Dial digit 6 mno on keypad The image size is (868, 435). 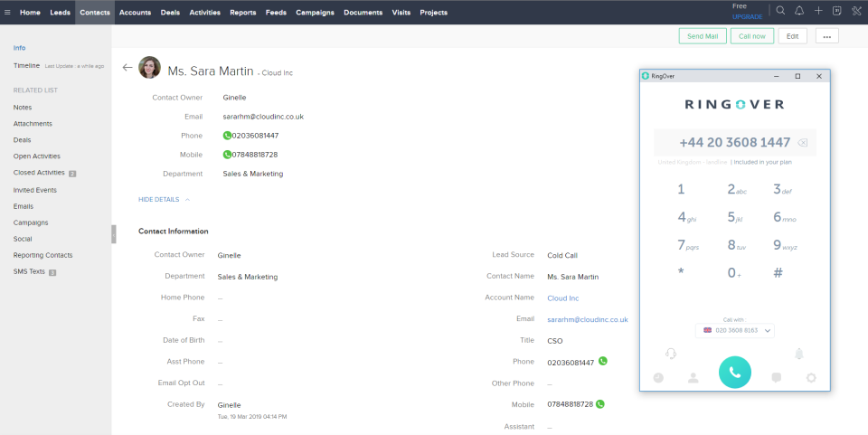point(785,217)
